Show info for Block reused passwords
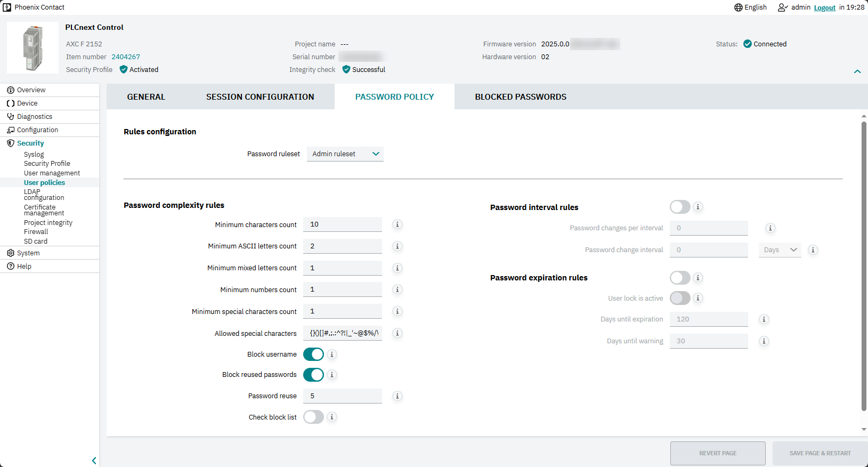Viewport: 868px width, 467px height. click(332, 375)
